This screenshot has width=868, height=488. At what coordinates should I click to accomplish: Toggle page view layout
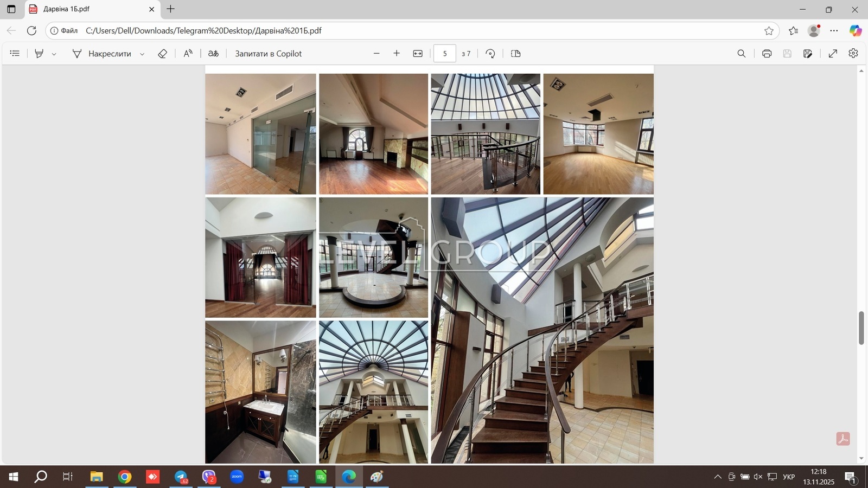(x=516, y=53)
